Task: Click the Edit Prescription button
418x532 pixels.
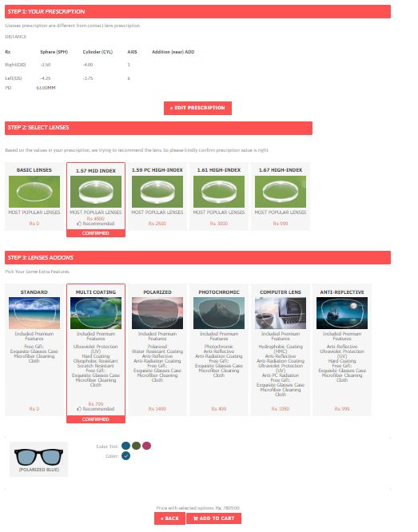Action: [197, 108]
